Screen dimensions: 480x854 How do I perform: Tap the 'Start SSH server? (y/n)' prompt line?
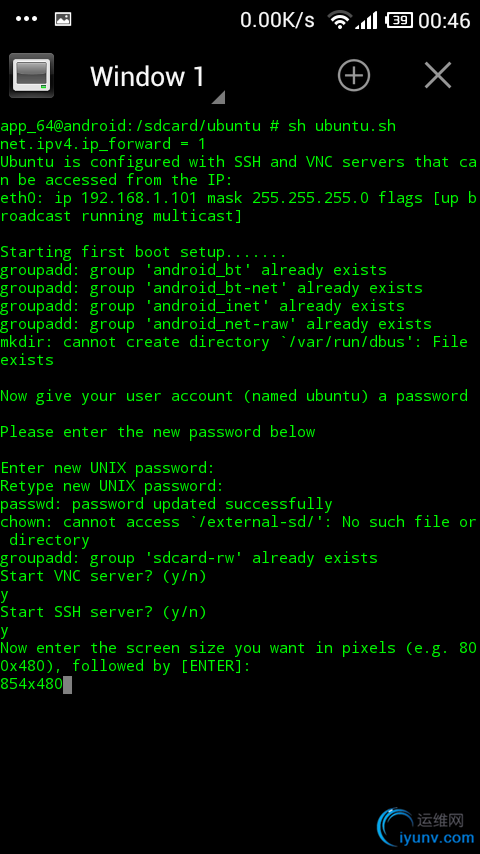pyautogui.click(x=104, y=612)
